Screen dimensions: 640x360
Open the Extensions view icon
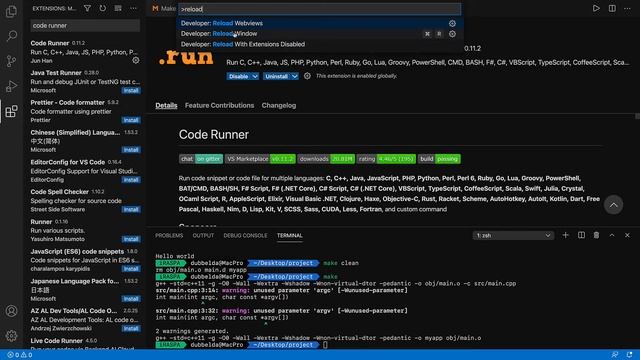click(11, 111)
